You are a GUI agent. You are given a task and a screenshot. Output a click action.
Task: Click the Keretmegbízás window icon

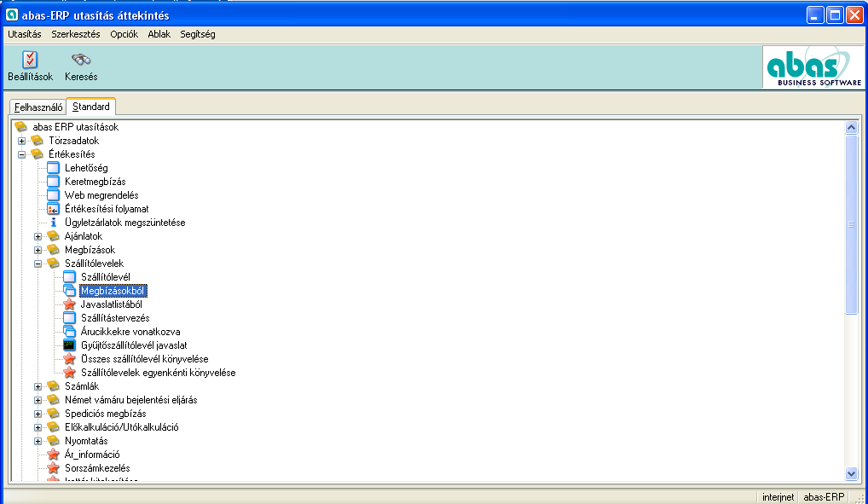tap(53, 182)
